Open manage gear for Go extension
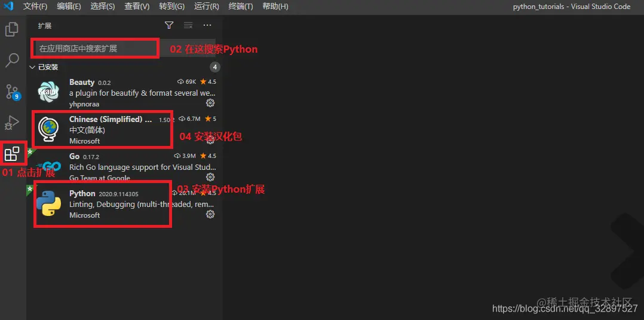Screen dimensions: 644x320 coord(210,177)
